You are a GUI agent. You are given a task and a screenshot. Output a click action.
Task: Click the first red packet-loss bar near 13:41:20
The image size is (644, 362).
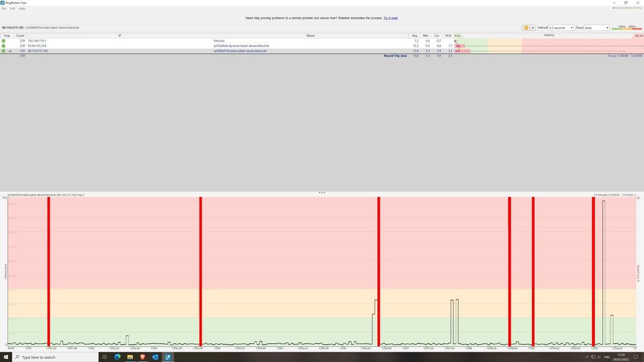tap(48, 271)
